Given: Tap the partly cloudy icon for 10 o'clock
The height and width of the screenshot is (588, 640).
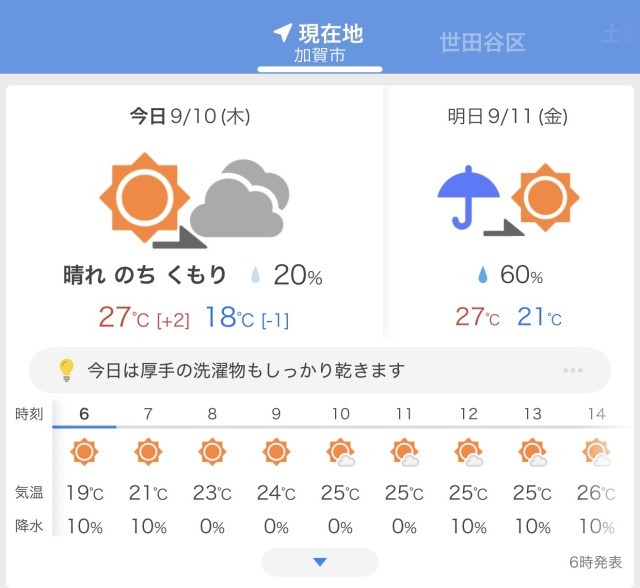Looking at the screenshot, I should click(x=340, y=452).
